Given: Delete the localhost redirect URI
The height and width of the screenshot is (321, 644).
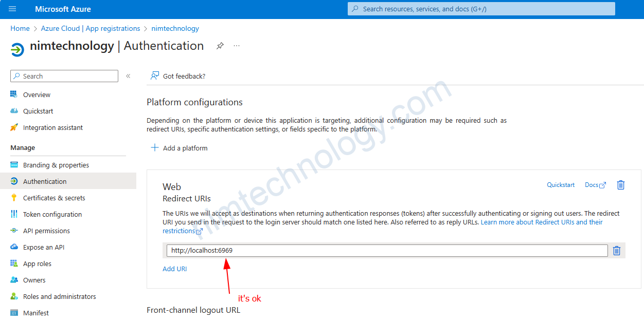Looking at the screenshot, I should [617, 251].
